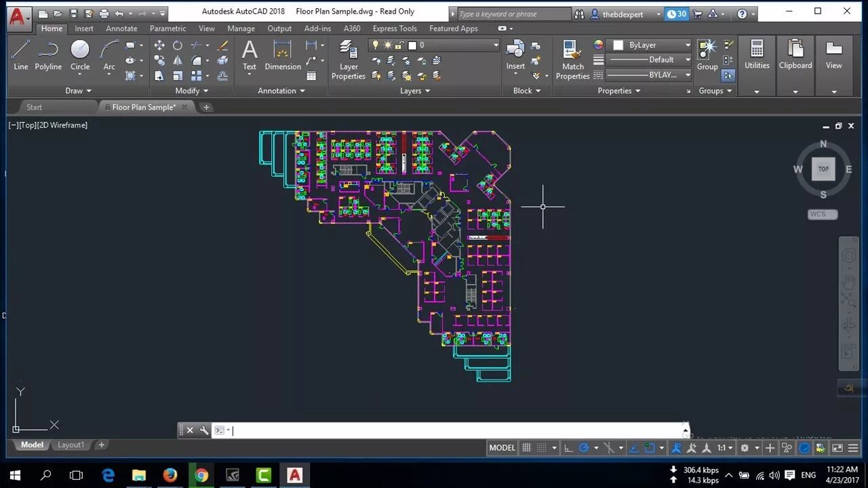Viewport: 868px width, 488px height.
Task: Click Match Properties tool
Action: tap(572, 60)
